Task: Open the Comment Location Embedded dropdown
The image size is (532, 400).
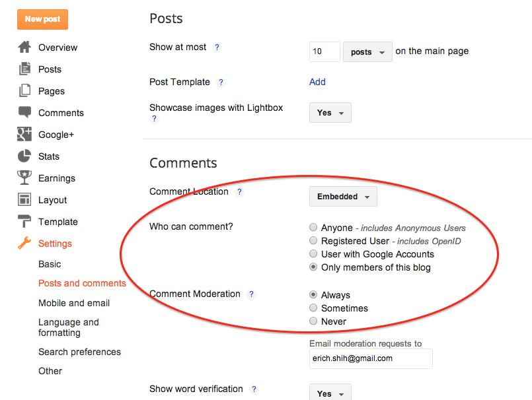Action: click(x=343, y=197)
